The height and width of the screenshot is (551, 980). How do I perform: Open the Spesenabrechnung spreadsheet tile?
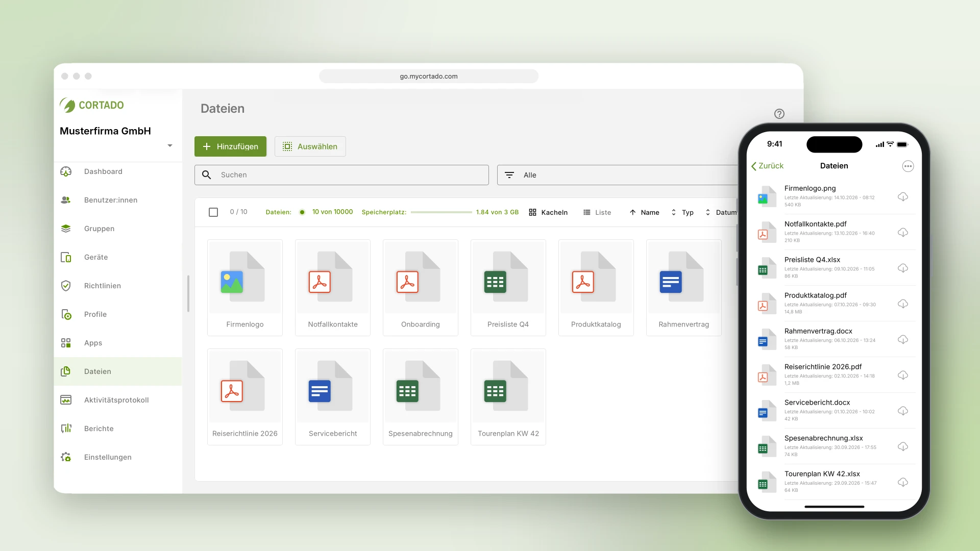[421, 397]
